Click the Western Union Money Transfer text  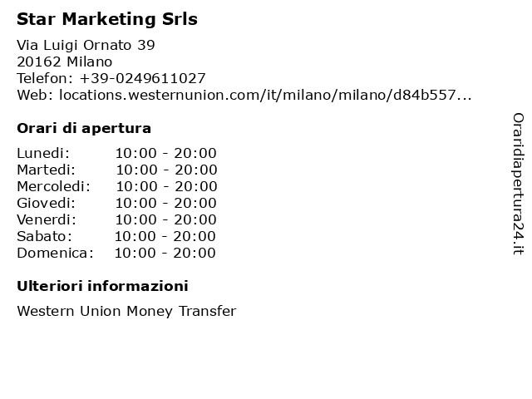pyautogui.click(x=126, y=311)
